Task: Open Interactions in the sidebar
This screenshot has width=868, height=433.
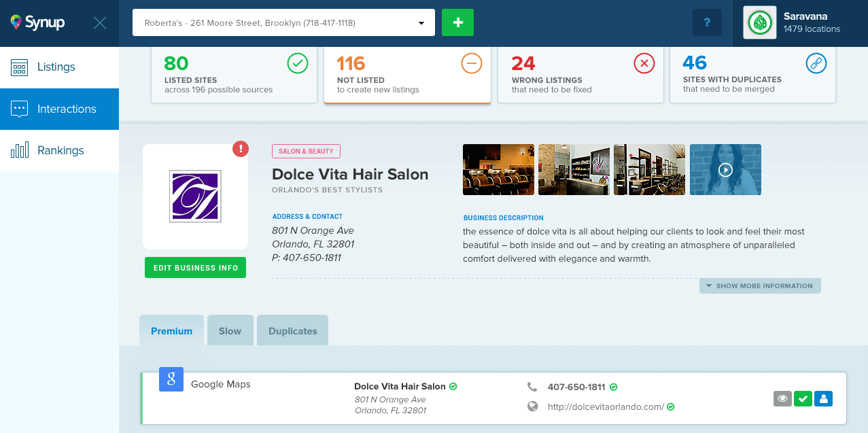Action: (66, 109)
